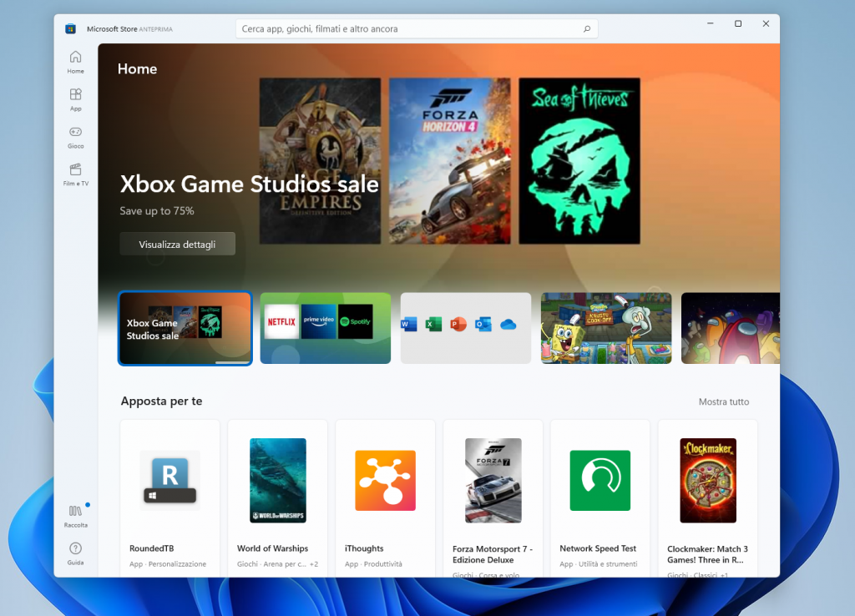Open Mostra tutto link

point(724,401)
